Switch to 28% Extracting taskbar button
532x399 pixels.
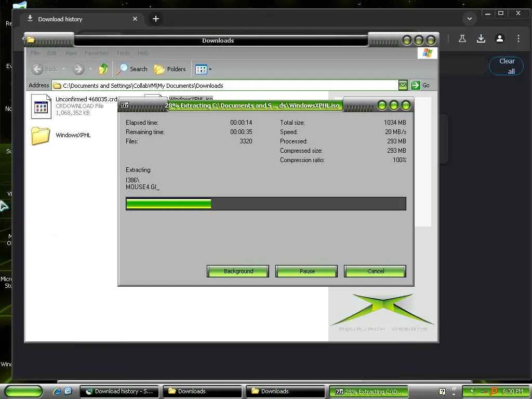coord(368,392)
